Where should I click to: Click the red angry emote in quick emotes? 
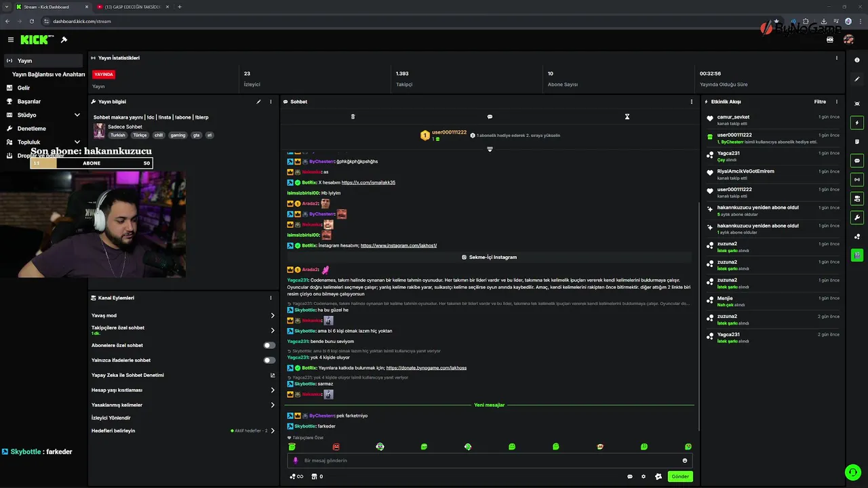pos(336,447)
